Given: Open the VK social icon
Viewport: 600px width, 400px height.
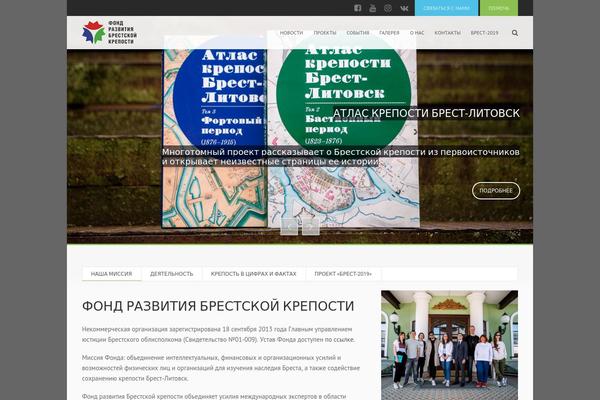Looking at the screenshot, I should point(404,8).
